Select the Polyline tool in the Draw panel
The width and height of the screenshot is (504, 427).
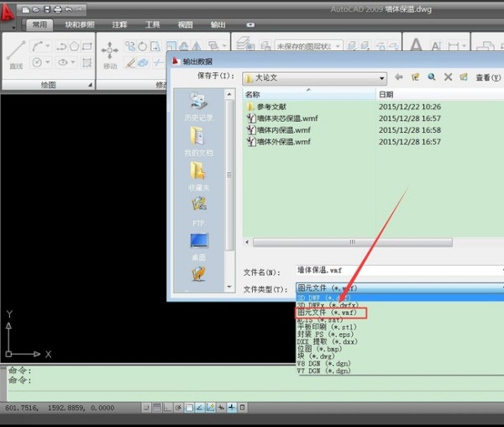tap(61, 46)
